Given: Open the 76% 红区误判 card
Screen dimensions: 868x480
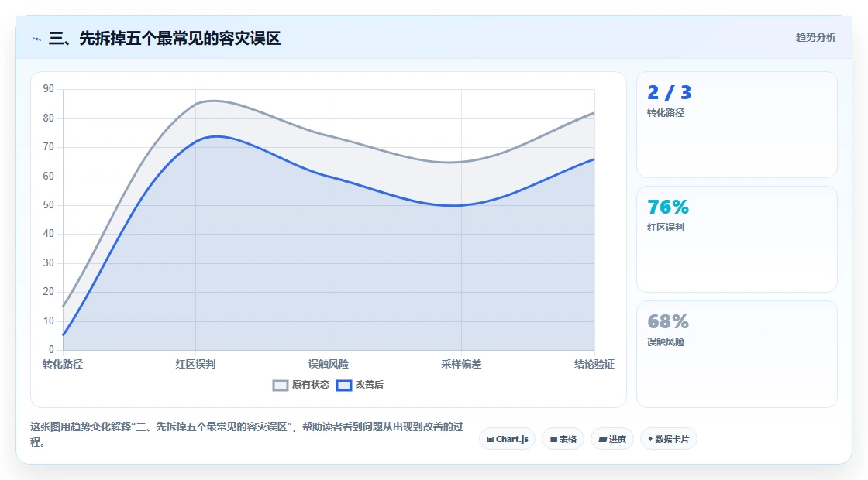Looking at the screenshot, I should [737, 239].
